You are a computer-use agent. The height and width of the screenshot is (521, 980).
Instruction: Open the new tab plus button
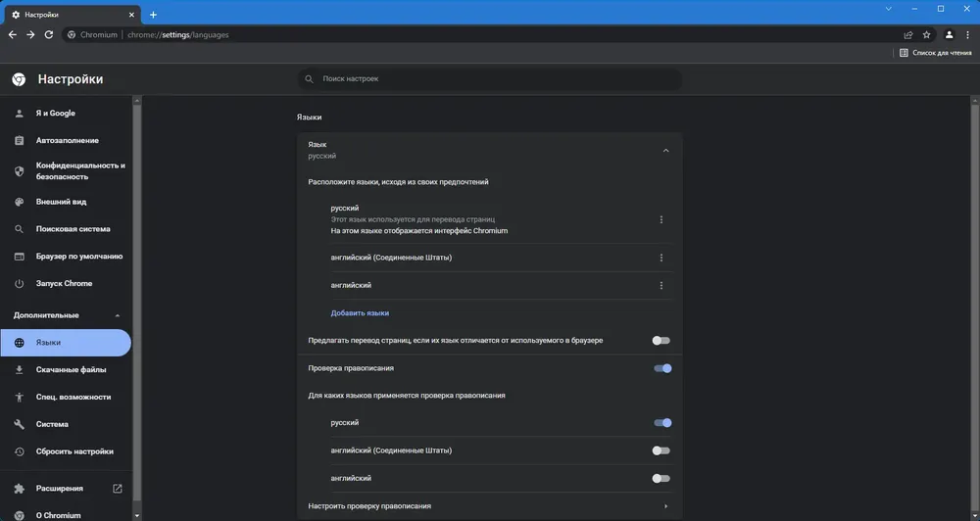pos(153,15)
